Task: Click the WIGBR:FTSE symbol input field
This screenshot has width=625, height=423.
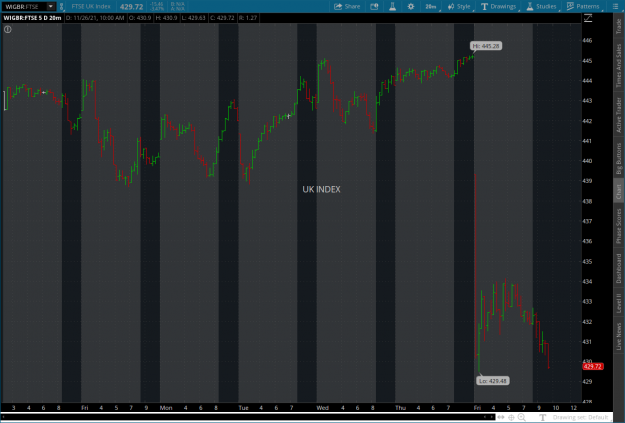Action: (24, 6)
